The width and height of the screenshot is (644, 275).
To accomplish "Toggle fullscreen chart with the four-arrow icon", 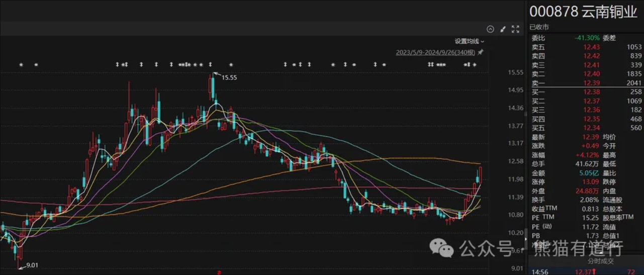I will coord(515,29).
